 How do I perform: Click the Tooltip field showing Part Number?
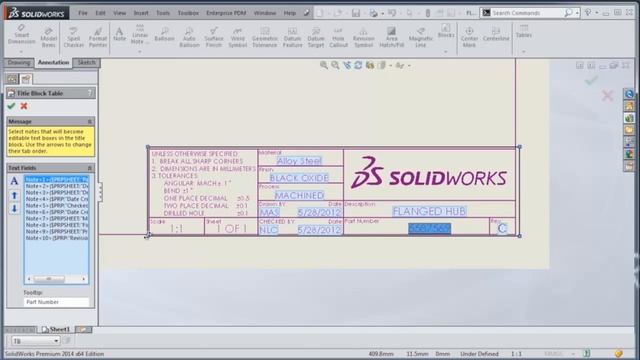(56, 302)
